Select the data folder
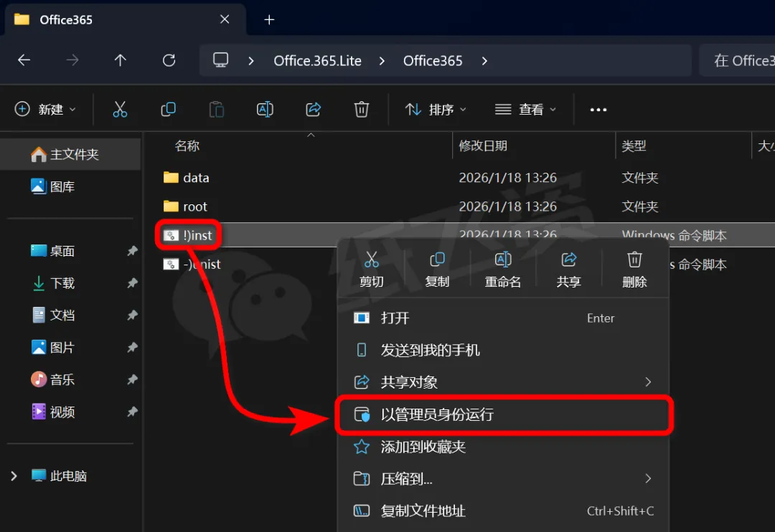Viewport: 775px width, 532px height. [x=196, y=178]
